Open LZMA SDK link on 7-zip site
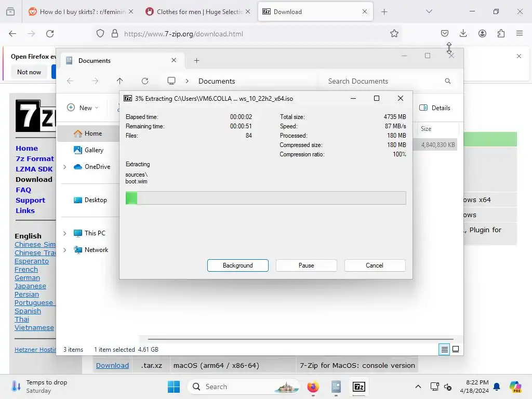 (34, 169)
